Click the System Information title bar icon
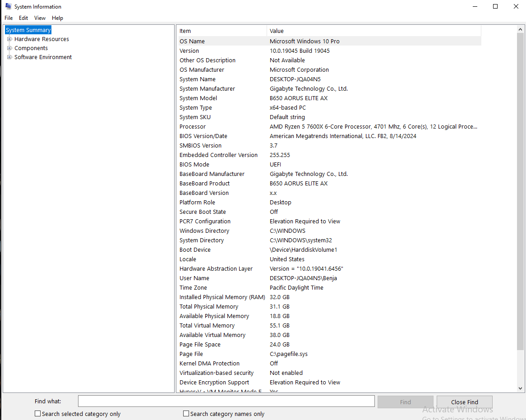526x420 pixels. tap(9, 6)
